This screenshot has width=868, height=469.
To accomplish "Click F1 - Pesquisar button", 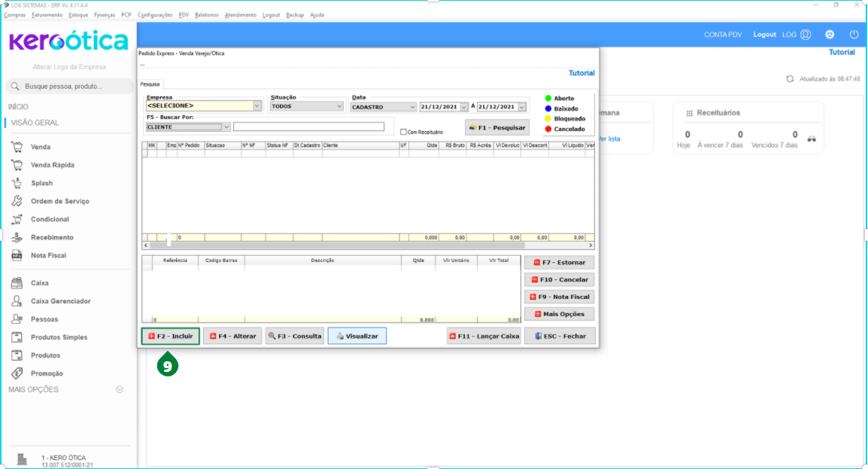I will pyautogui.click(x=497, y=127).
